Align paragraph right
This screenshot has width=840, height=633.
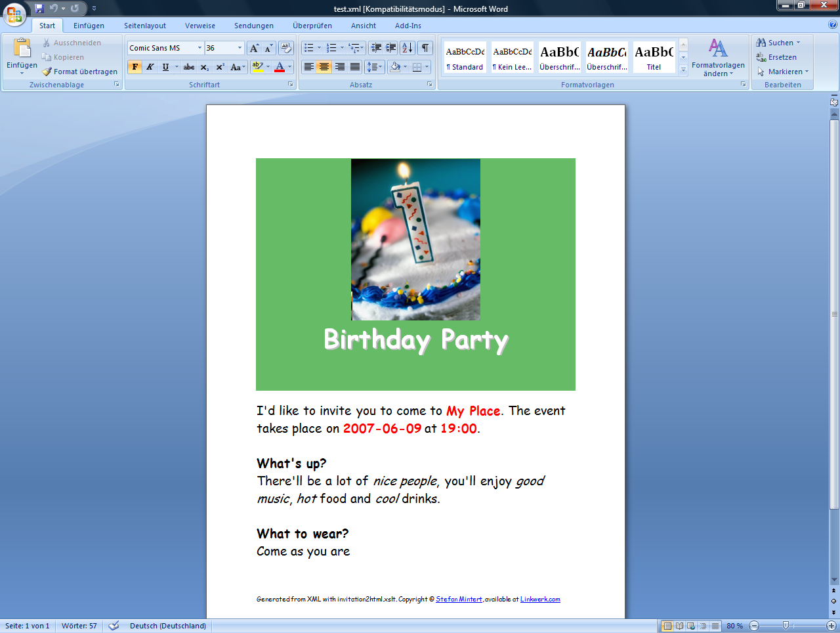339,67
